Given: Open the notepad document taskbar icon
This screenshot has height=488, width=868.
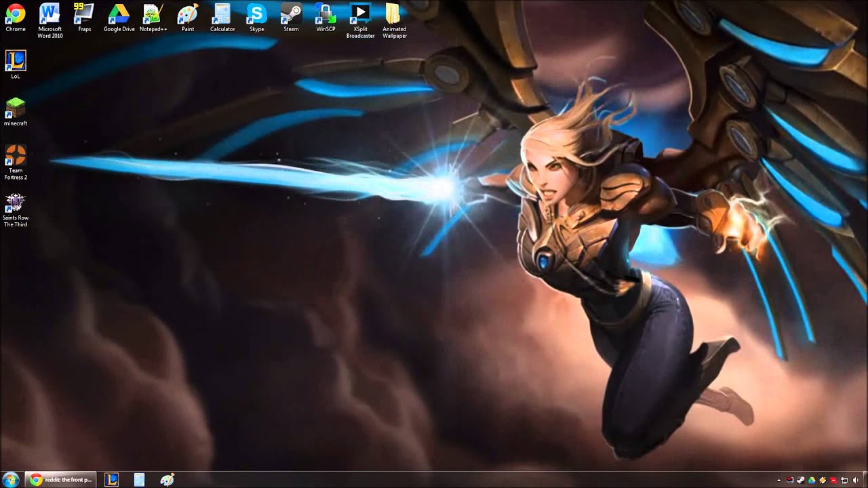Looking at the screenshot, I should pyautogui.click(x=139, y=480).
